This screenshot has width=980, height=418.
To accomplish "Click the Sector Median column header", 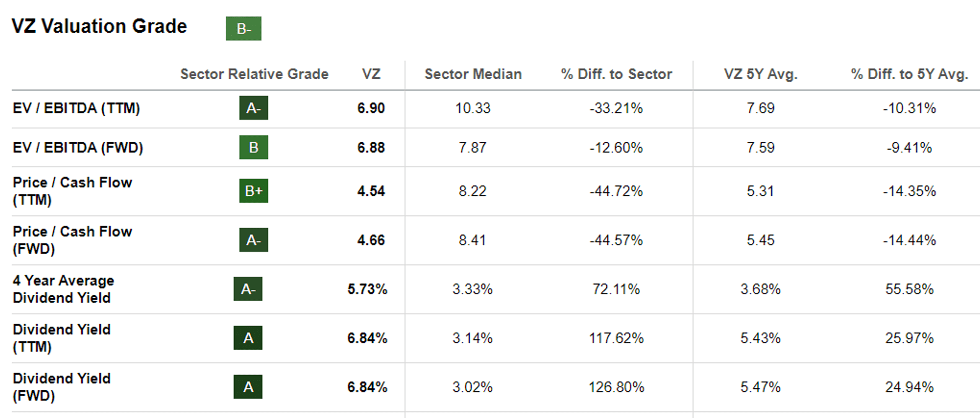I will pyautogui.click(x=473, y=74).
